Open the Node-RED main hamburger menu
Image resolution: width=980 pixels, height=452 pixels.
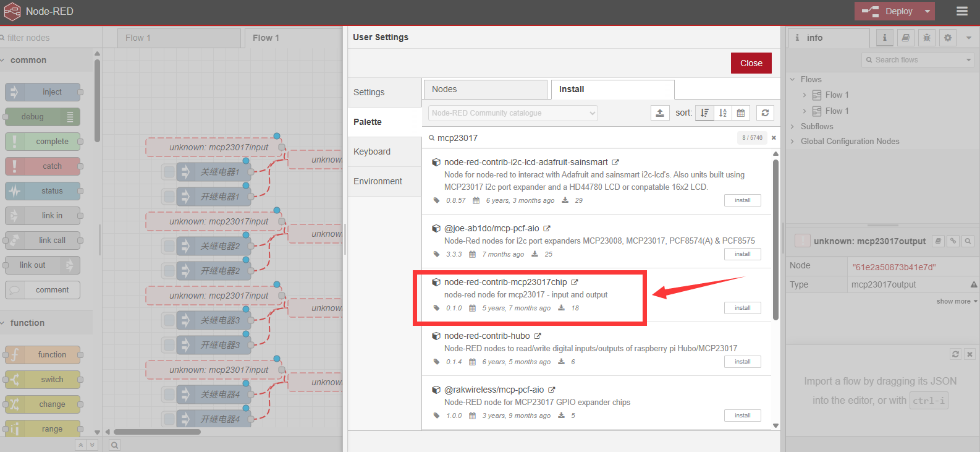point(961,11)
